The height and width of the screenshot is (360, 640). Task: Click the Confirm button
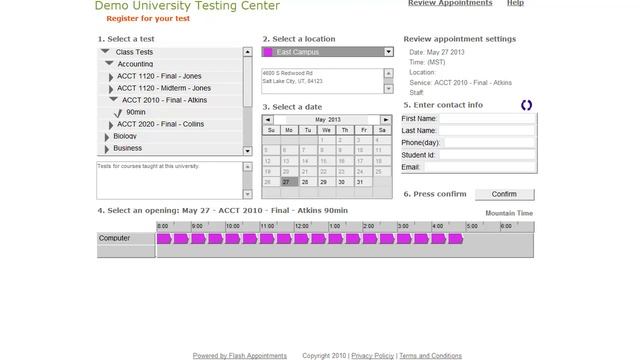click(x=504, y=194)
